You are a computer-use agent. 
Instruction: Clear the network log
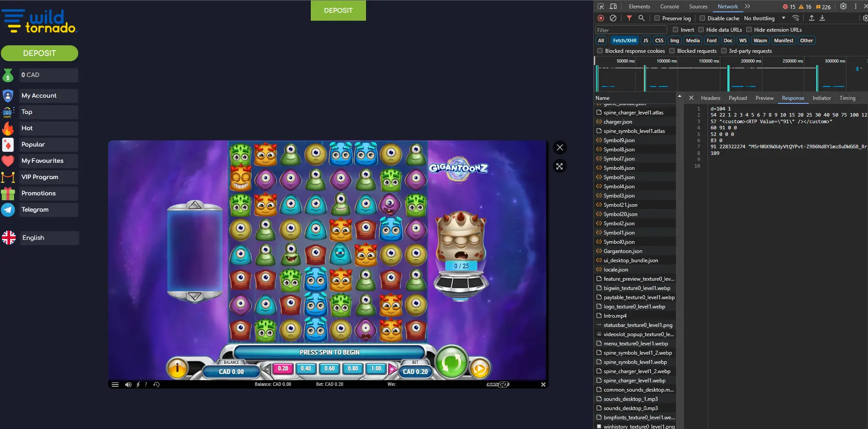tap(613, 18)
